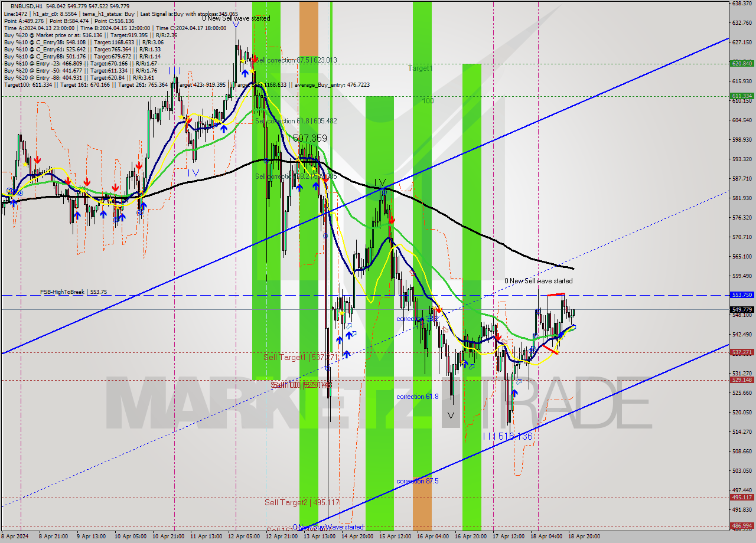
Task: Click the blue 553.750 price tag
Action: click(742, 295)
